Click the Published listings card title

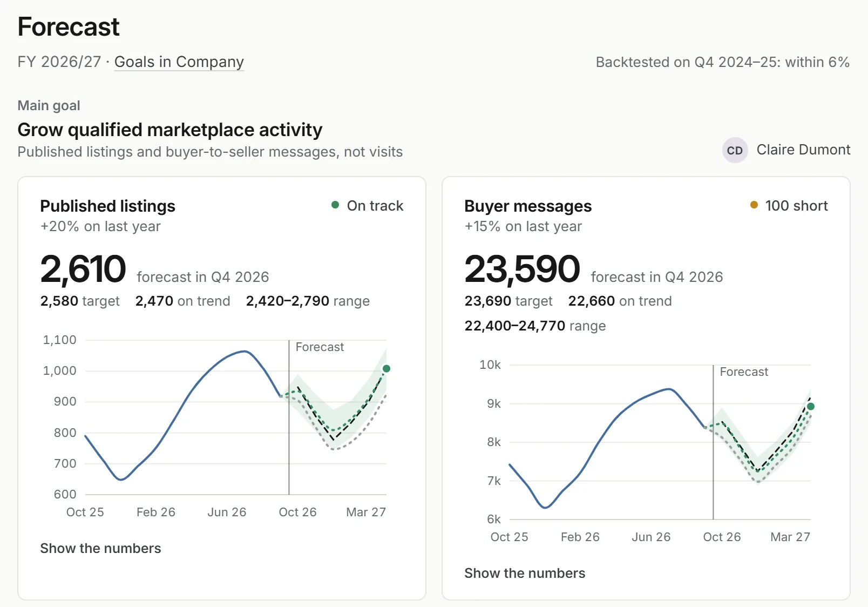[108, 206]
